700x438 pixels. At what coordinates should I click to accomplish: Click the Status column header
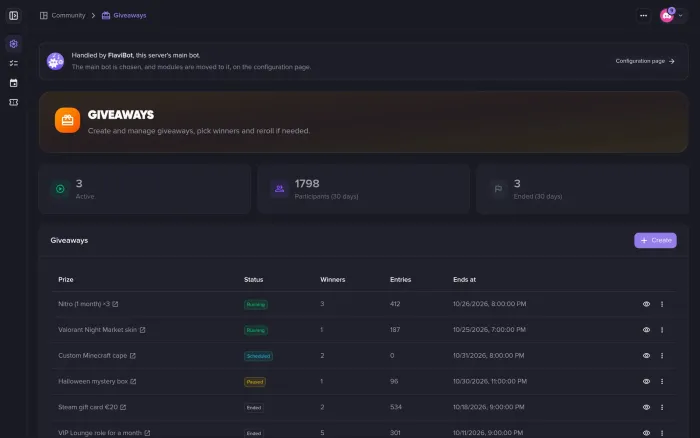point(254,279)
